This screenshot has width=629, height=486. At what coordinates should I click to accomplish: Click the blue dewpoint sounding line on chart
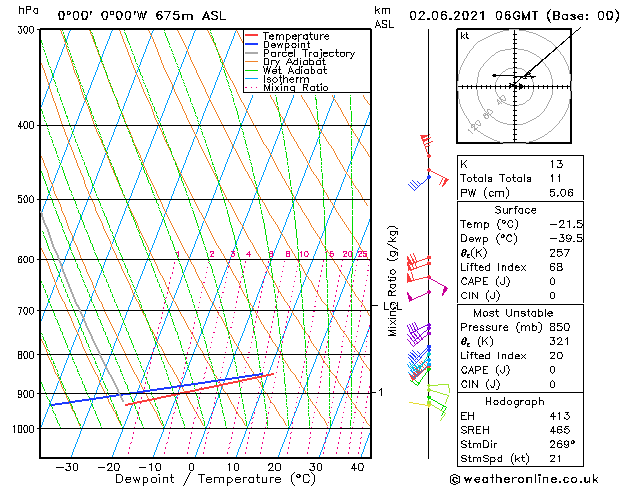[x=156, y=389]
